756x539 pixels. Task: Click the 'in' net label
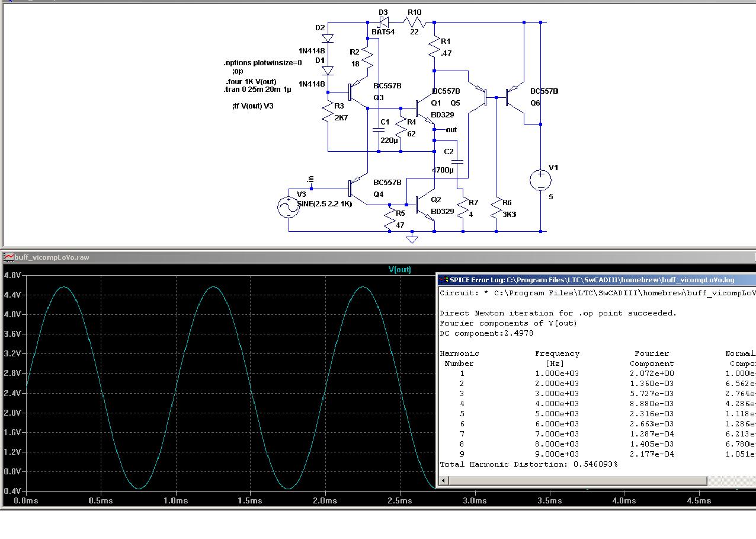click(310, 180)
